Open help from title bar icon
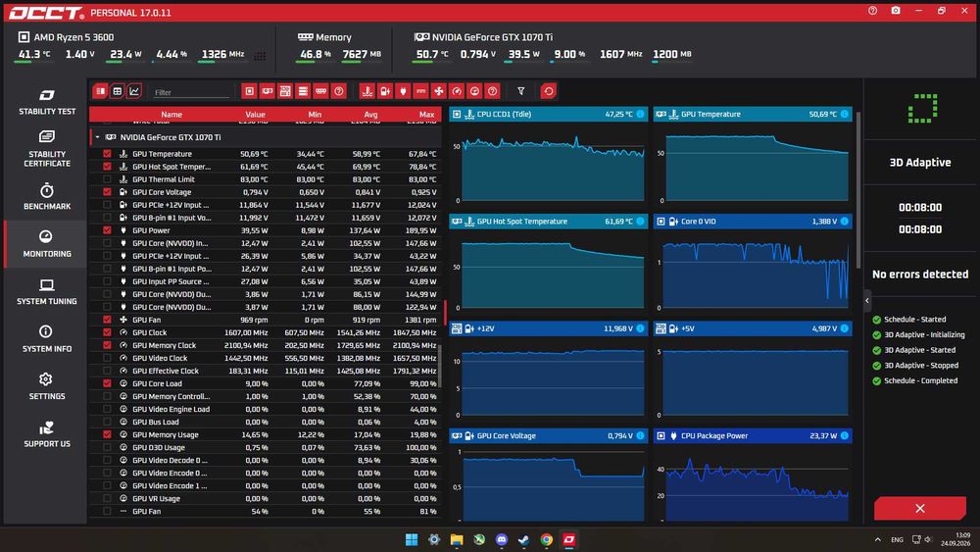The height and width of the screenshot is (552, 980). tap(872, 11)
